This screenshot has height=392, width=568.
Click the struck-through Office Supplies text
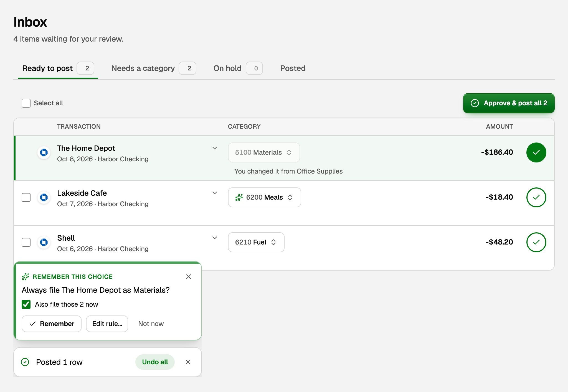(x=320, y=171)
